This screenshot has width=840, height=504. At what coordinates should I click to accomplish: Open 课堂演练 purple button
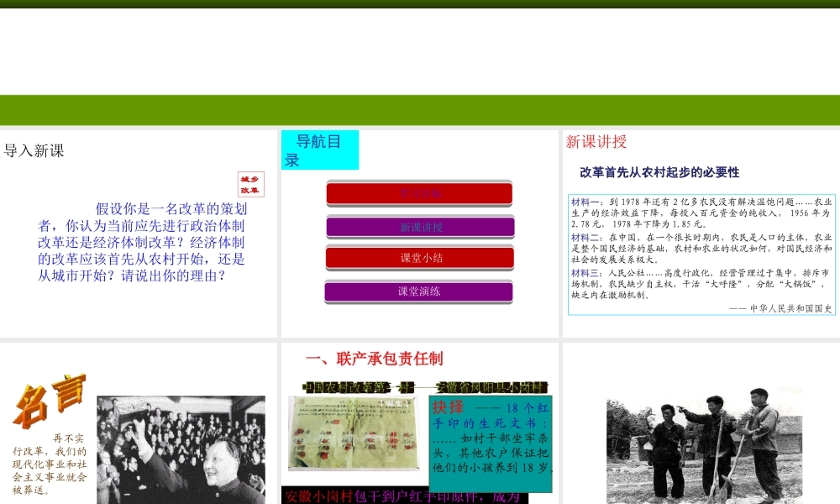tap(418, 291)
